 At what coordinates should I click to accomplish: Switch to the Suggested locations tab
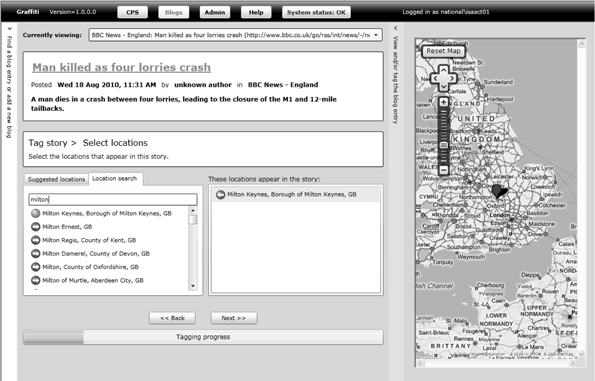(56, 179)
